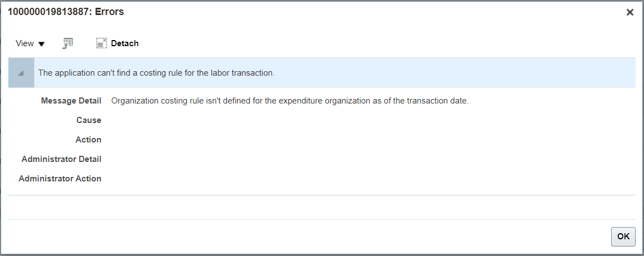Click the Message Detail label
The width and height of the screenshot is (644, 256).
point(71,101)
